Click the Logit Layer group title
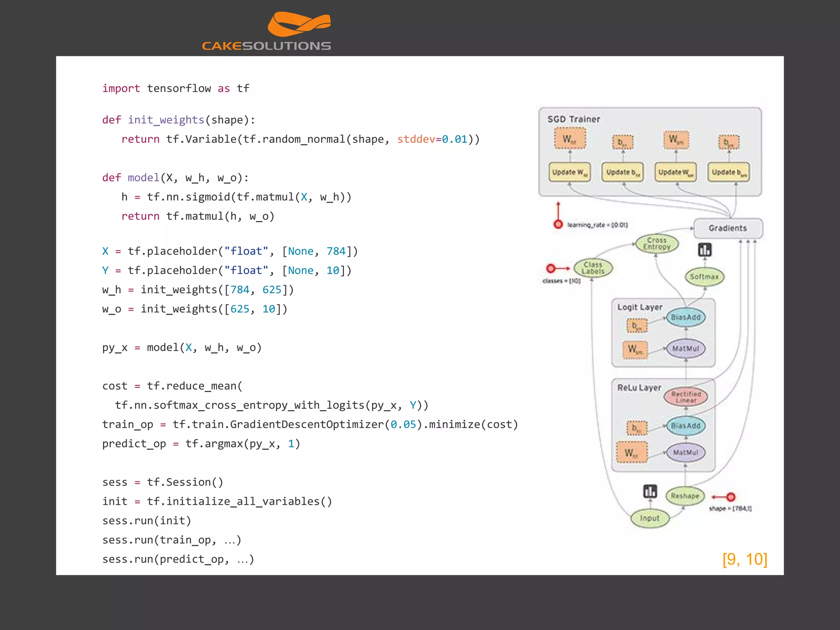The width and height of the screenshot is (840, 630). point(639,307)
